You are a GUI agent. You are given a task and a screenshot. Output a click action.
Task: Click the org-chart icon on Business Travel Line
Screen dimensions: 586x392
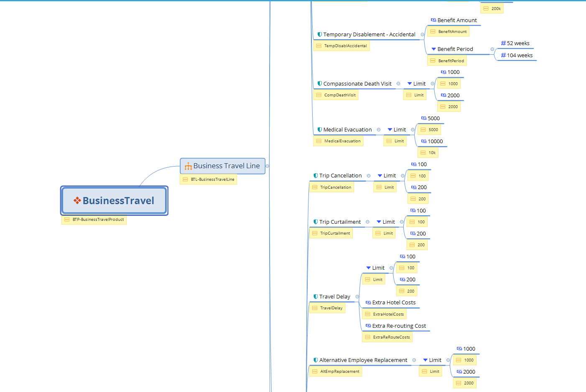[x=188, y=166]
